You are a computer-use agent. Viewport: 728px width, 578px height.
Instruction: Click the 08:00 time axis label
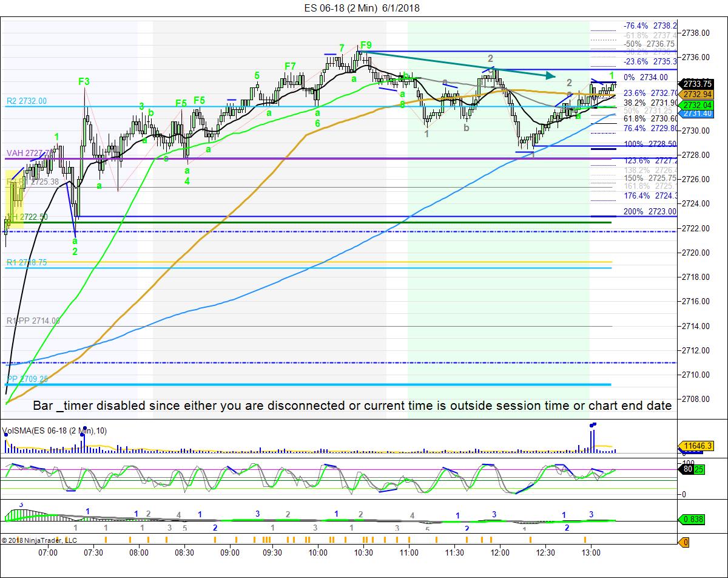point(139,552)
